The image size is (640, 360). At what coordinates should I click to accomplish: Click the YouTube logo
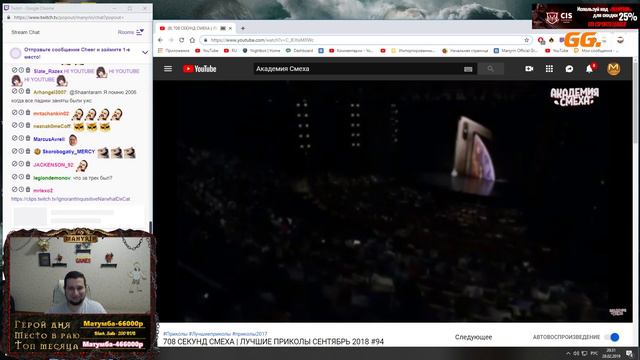coord(200,69)
